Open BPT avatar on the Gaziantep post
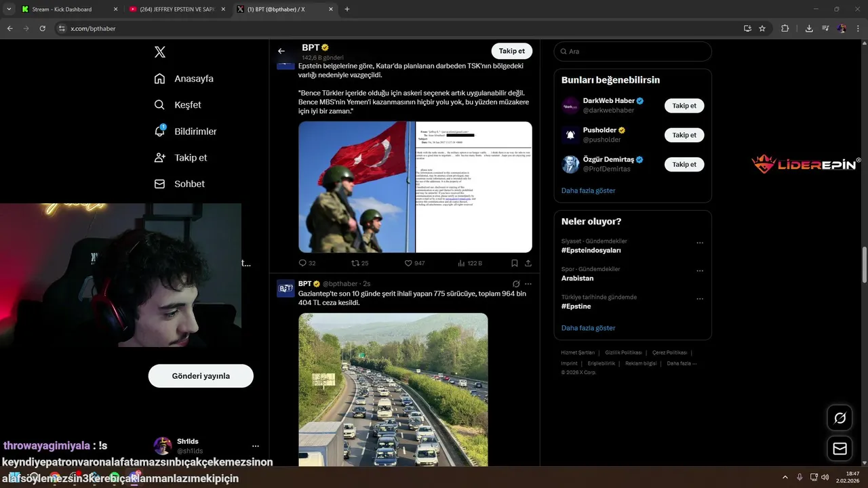This screenshot has width=868, height=488. 285,288
